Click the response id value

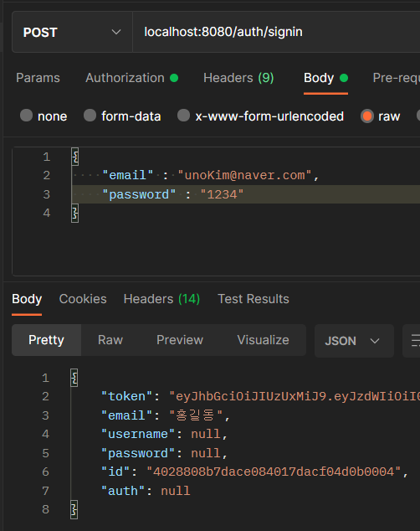[274, 472]
